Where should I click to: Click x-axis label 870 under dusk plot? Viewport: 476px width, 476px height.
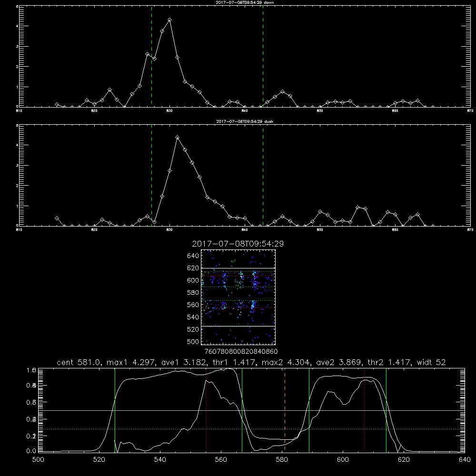click(x=470, y=230)
